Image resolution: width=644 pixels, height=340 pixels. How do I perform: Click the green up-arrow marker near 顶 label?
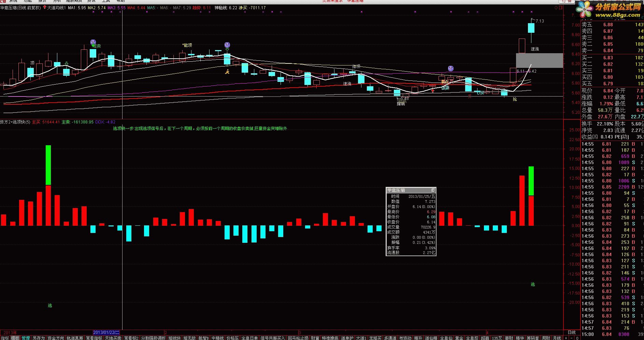click(x=67, y=63)
